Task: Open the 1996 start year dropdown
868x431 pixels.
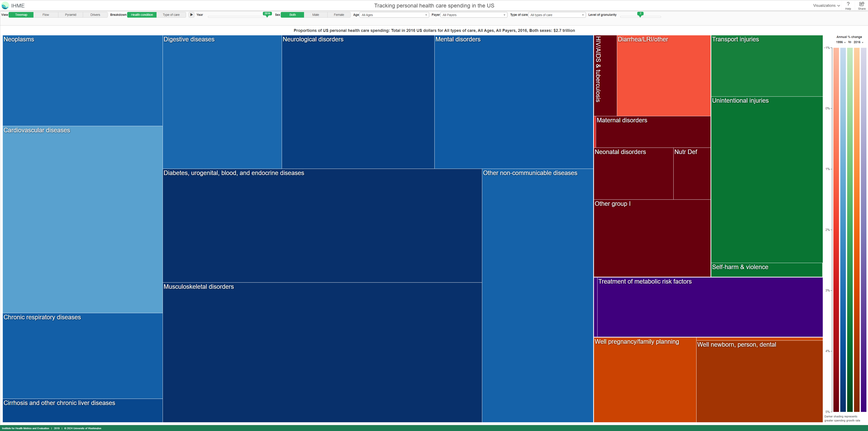Action: click(x=841, y=42)
